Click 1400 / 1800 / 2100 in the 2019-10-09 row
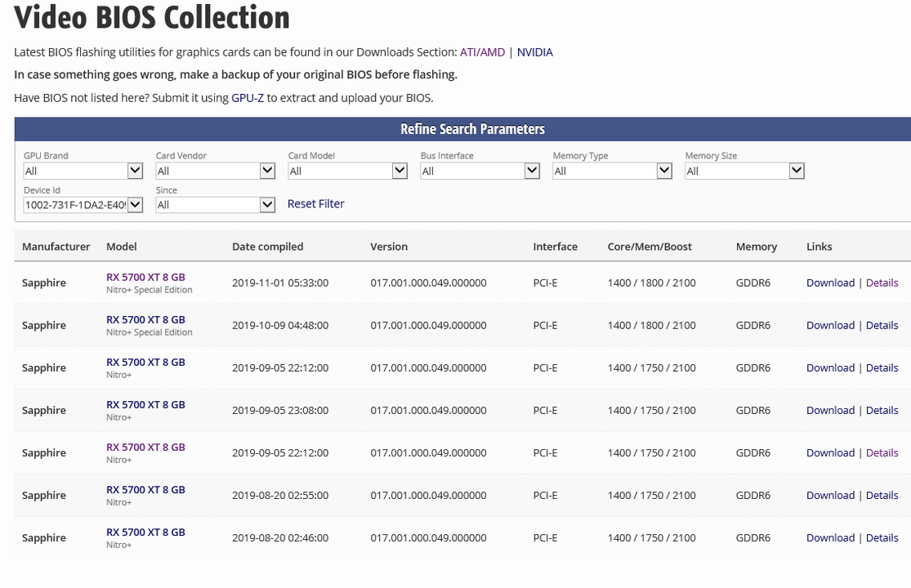 (652, 325)
